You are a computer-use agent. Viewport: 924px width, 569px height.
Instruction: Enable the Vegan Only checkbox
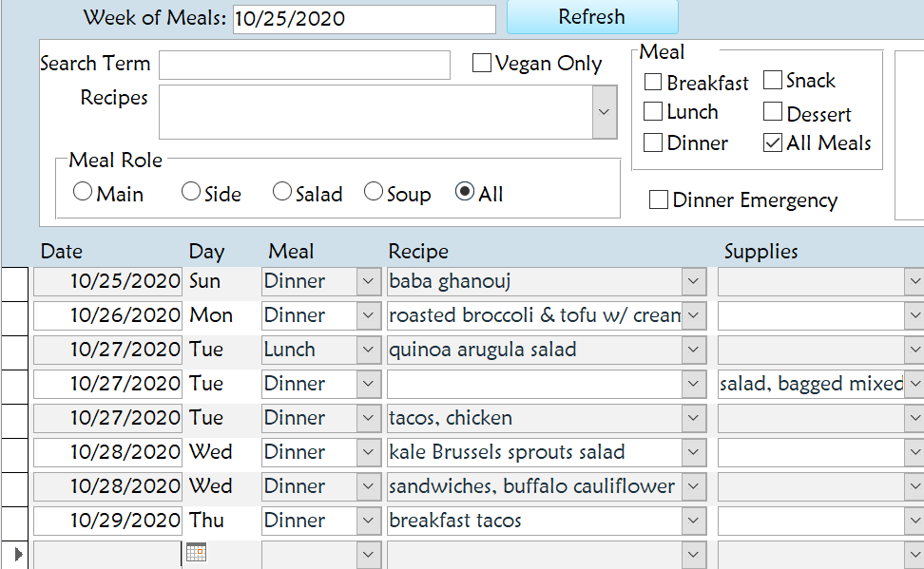click(482, 64)
